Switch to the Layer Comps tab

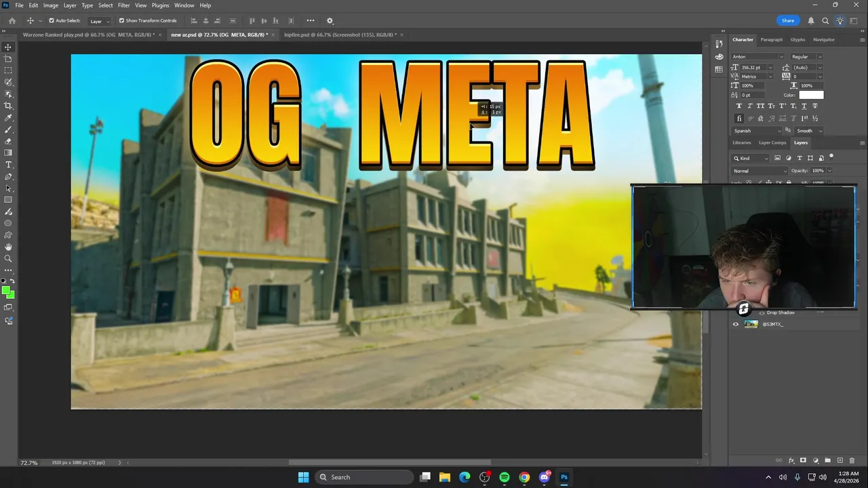(x=772, y=142)
